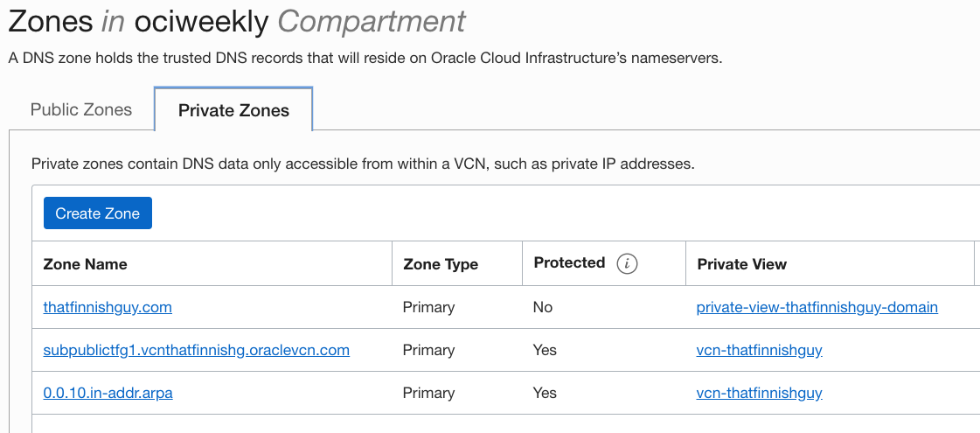Click the Zone Type column header
The width and height of the screenshot is (980, 433).
click(x=441, y=265)
